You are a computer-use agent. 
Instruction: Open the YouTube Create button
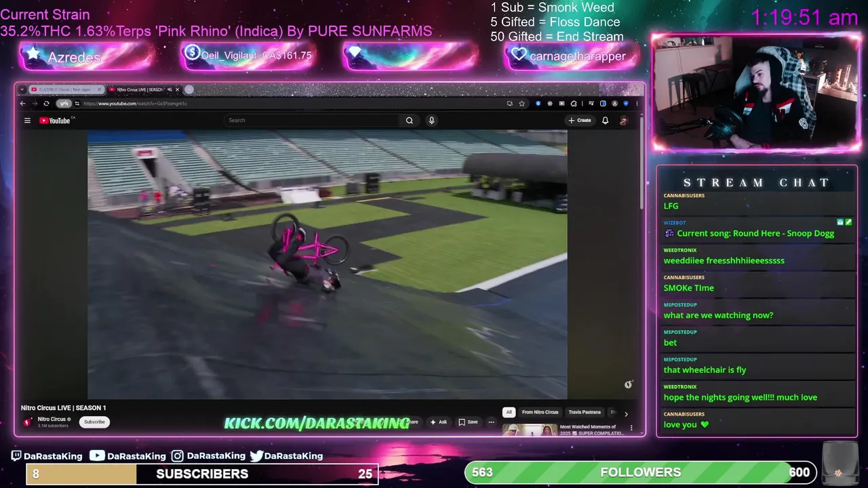pyautogui.click(x=580, y=121)
